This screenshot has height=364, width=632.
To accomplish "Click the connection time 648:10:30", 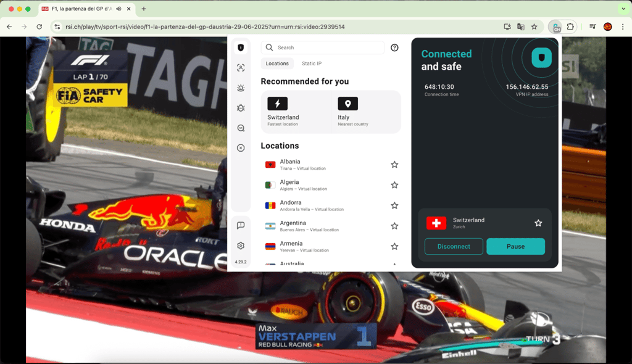I will coord(439,86).
